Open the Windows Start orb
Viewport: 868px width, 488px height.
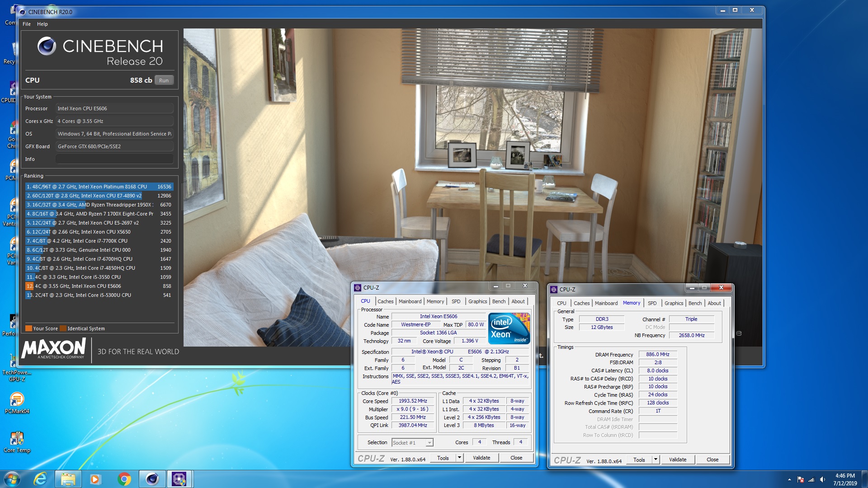pos(12,479)
